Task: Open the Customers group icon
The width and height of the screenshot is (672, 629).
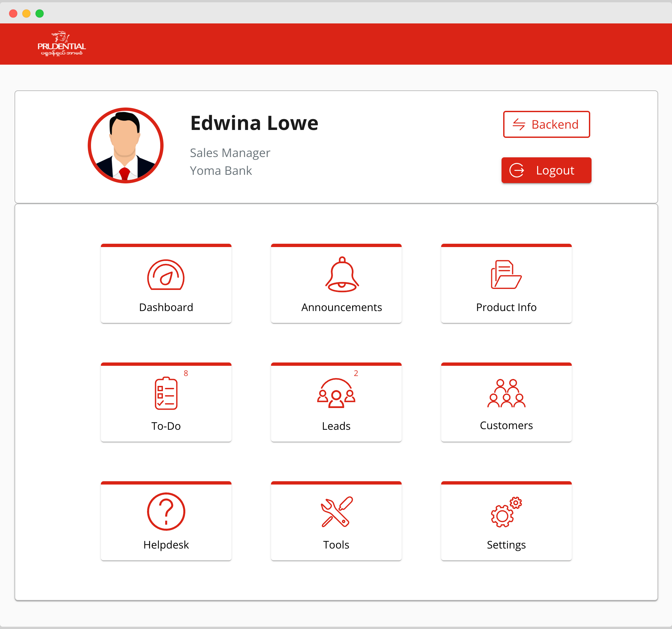Action: pos(506,393)
